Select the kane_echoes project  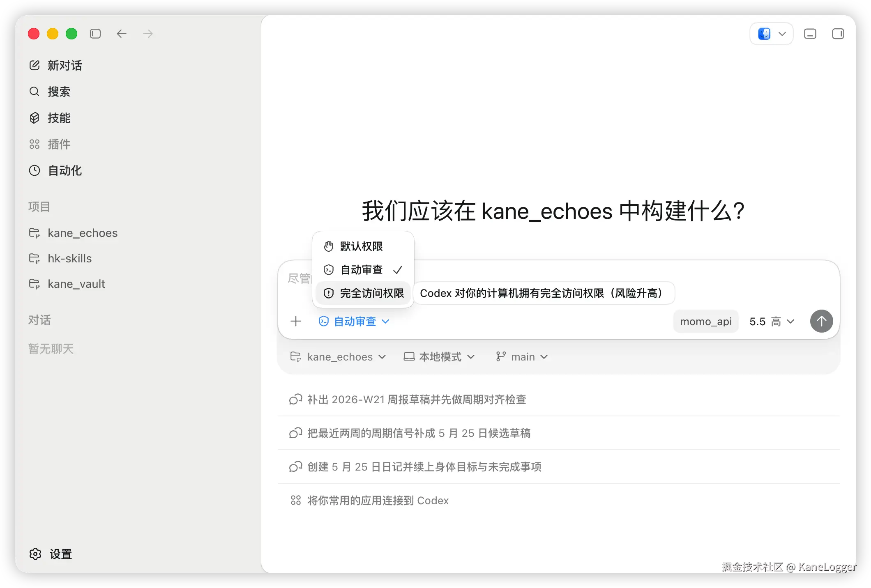(x=73, y=233)
